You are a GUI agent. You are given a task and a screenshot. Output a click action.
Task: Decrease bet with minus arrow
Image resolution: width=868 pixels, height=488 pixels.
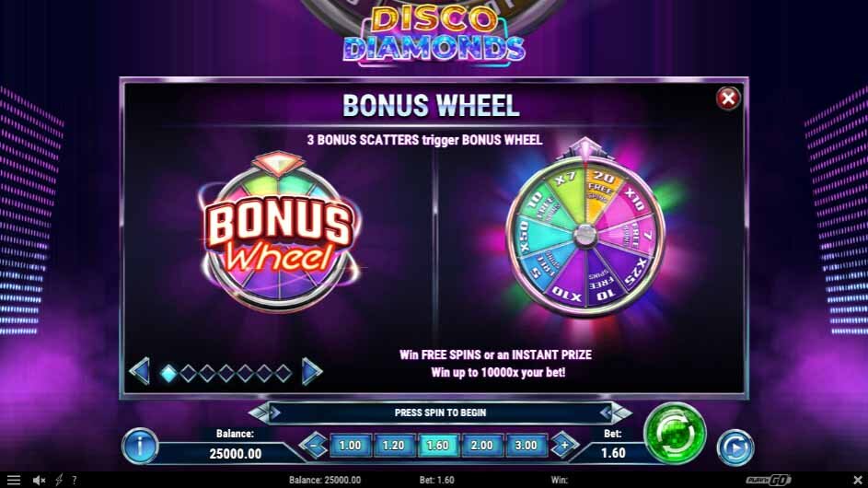pos(314,445)
